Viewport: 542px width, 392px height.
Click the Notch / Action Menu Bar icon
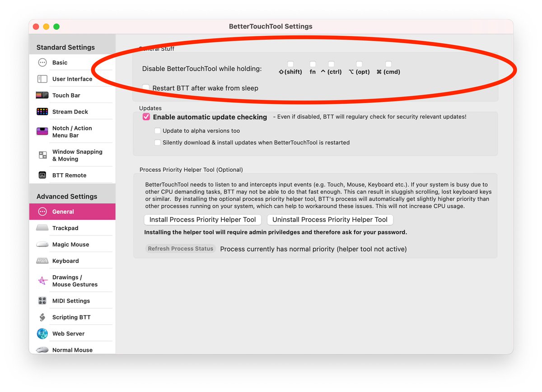pos(42,132)
